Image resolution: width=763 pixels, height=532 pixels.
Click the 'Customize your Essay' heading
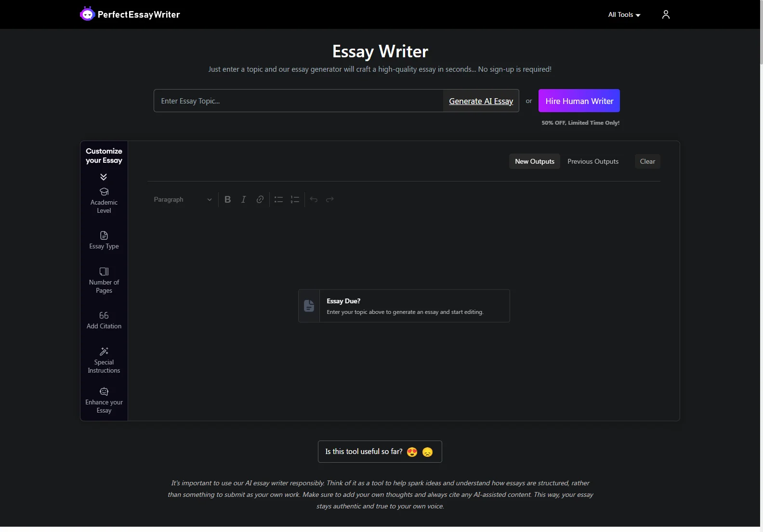(104, 156)
